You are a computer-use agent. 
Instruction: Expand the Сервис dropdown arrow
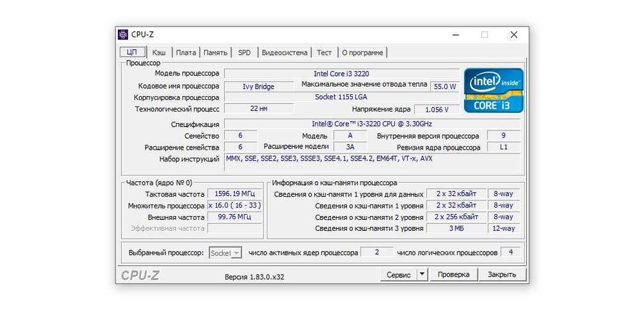pyautogui.click(x=422, y=275)
